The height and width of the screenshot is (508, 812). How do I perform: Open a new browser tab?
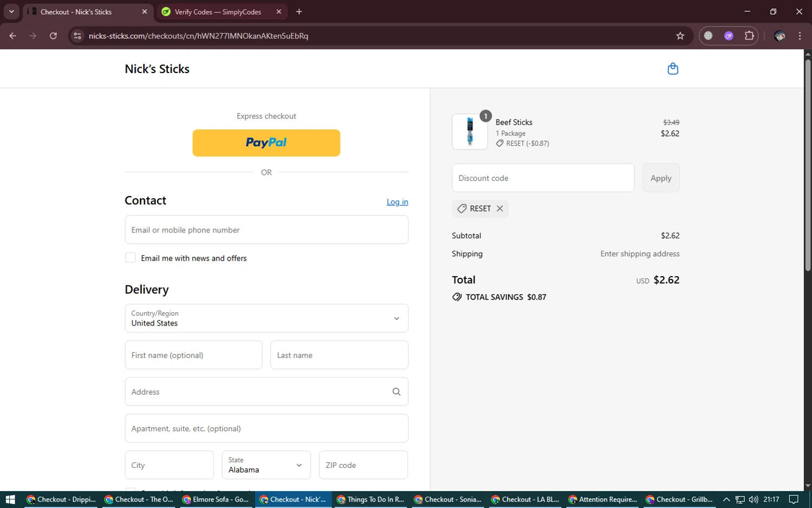(299, 11)
